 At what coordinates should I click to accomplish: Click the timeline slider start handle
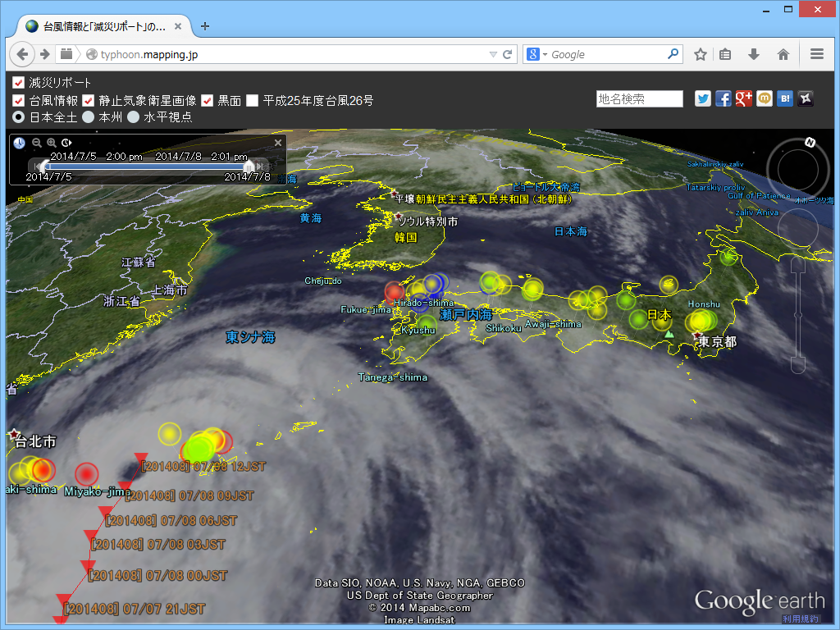45,167
